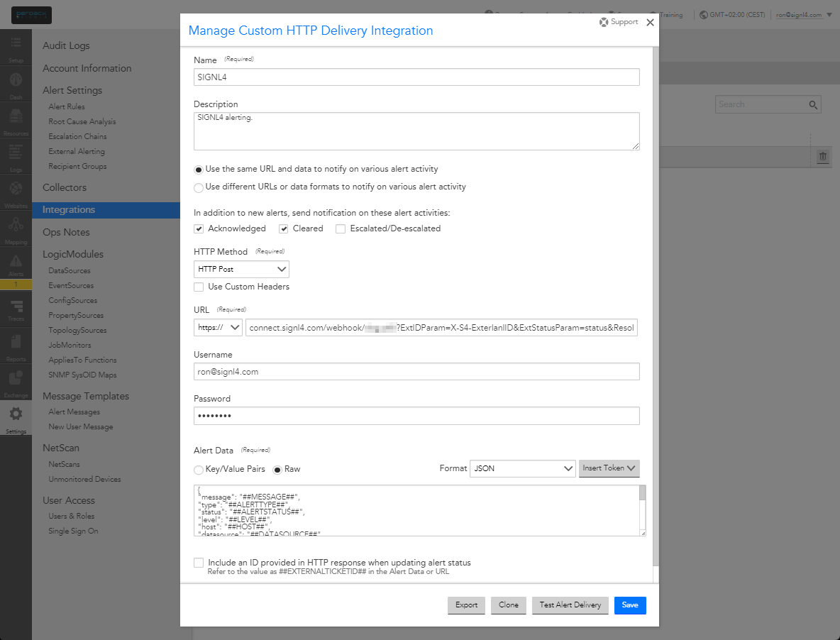Open Audit Logs settings page
840x640 pixels.
(x=66, y=45)
